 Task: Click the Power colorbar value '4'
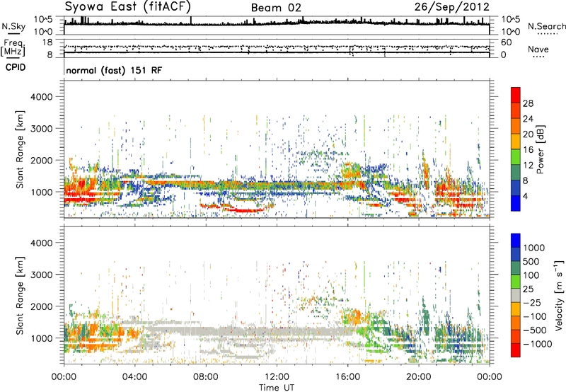(525, 196)
